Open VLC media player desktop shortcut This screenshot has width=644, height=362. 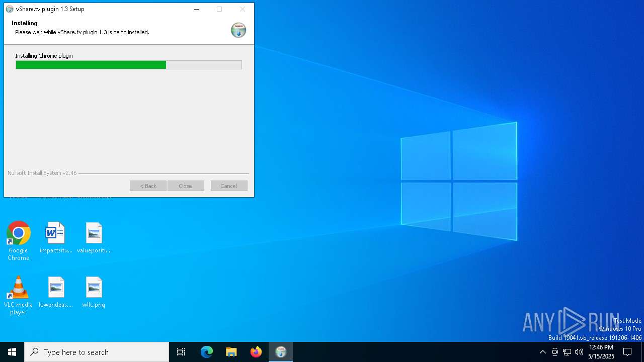pyautogui.click(x=18, y=296)
